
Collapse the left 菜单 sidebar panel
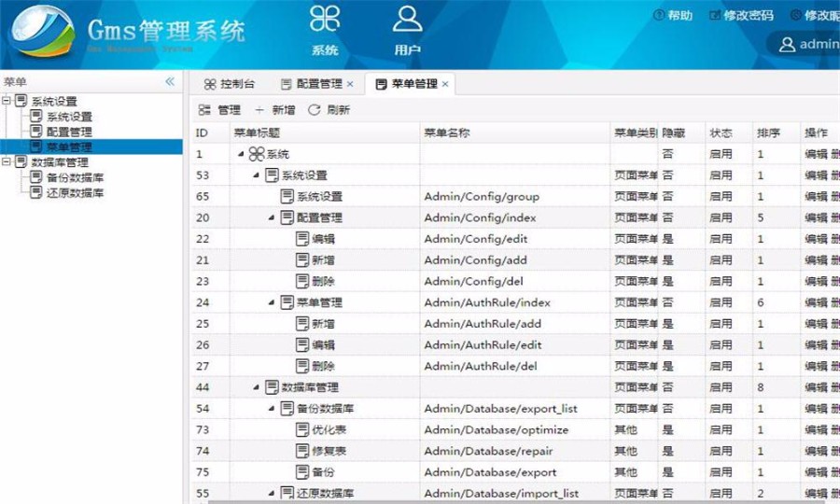tap(170, 81)
